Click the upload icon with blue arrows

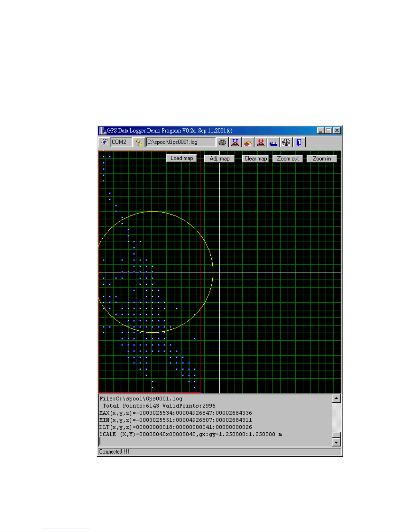click(235, 142)
